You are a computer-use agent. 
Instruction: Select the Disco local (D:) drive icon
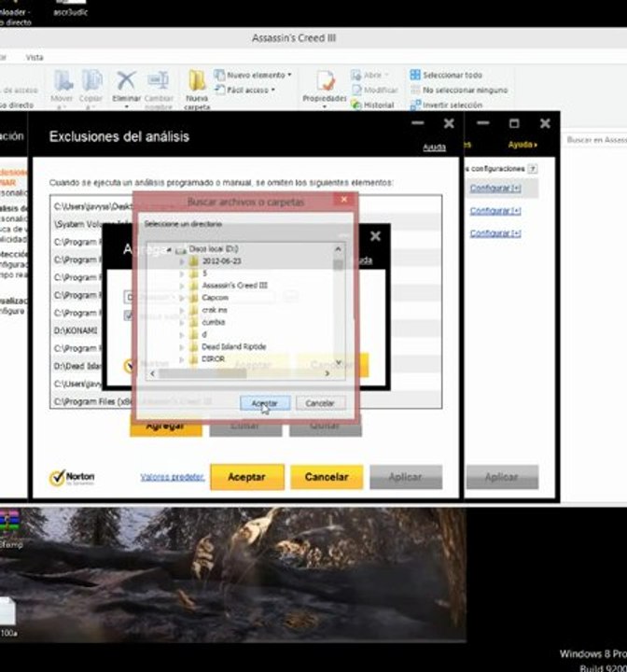pyautogui.click(x=181, y=249)
